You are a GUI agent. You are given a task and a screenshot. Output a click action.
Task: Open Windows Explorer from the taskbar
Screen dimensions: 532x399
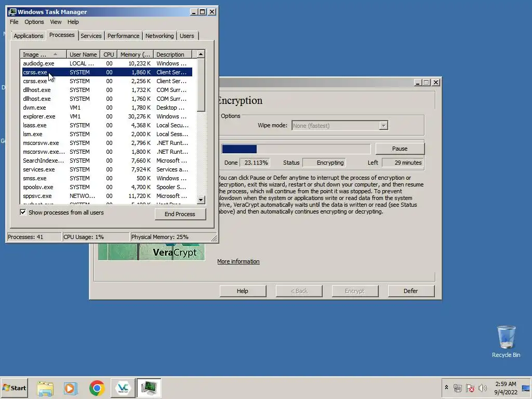point(45,388)
